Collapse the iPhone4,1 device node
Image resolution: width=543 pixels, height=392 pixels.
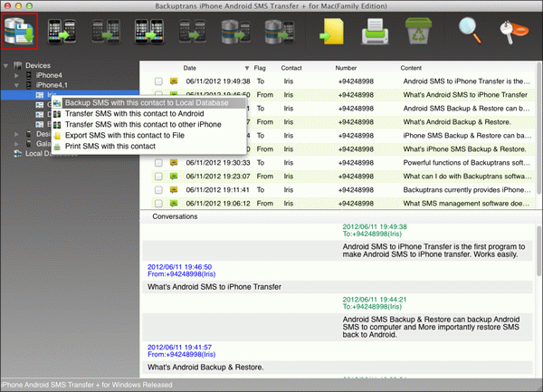click(x=16, y=85)
